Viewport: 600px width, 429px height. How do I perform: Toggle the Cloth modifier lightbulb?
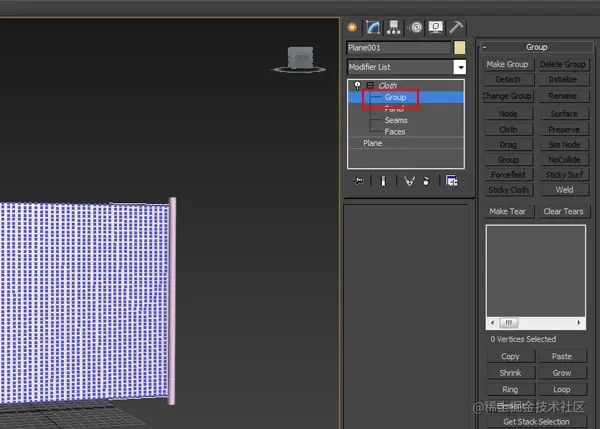pos(357,85)
